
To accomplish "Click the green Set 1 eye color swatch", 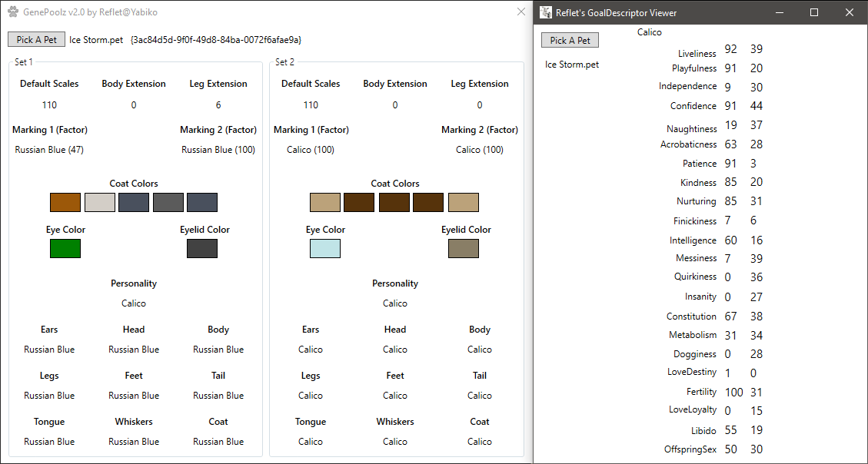I will 65,248.
